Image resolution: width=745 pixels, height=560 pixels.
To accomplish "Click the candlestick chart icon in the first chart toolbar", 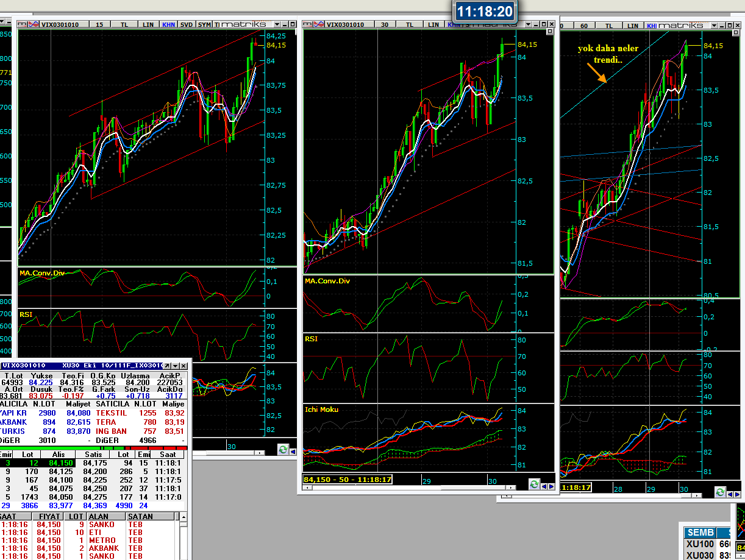I will click(x=23, y=24).
